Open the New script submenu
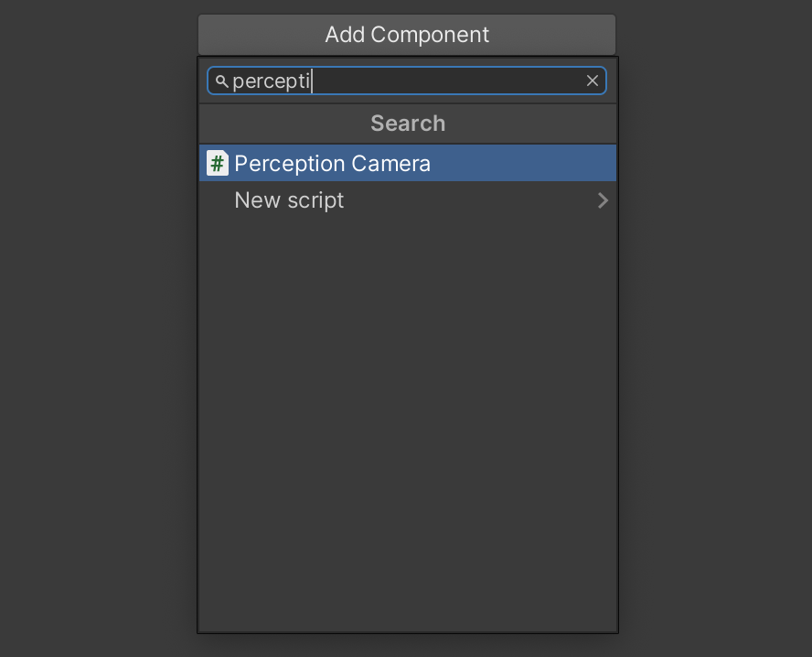Viewport: 812px width, 657px height. [x=408, y=200]
